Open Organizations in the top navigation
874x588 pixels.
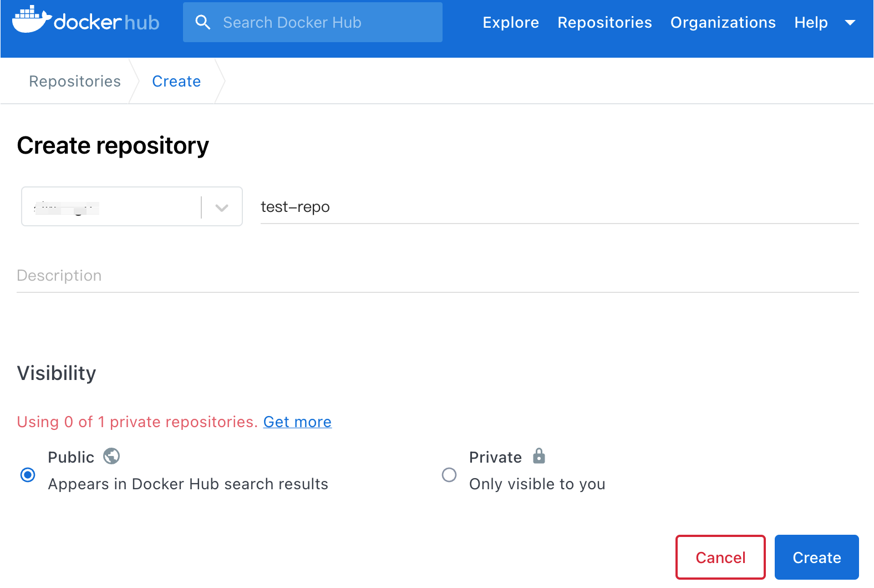pos(723,22)
